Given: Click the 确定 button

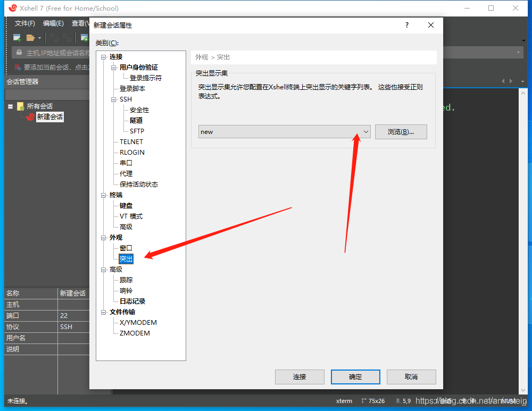Looking at the screenshot, I should 355,377.
